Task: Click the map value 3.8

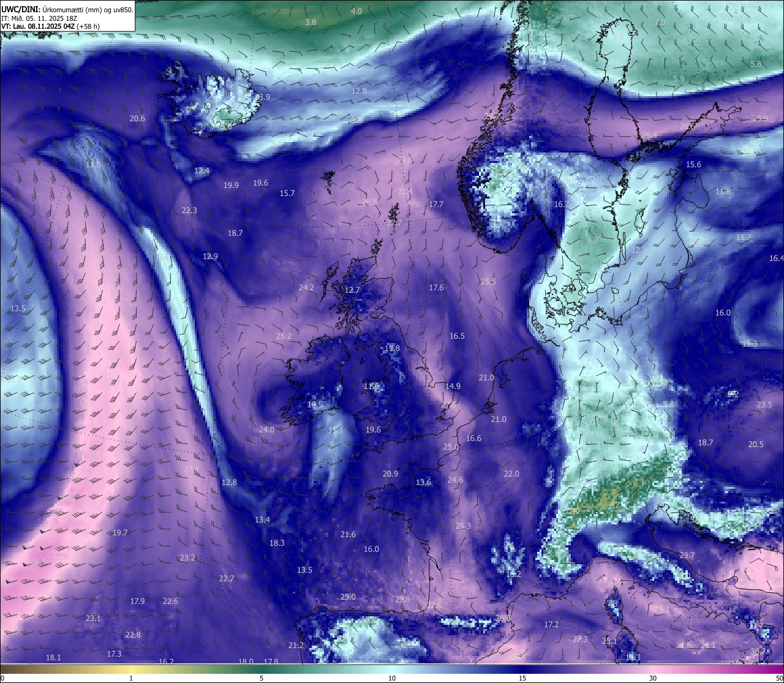Action: 311,22
